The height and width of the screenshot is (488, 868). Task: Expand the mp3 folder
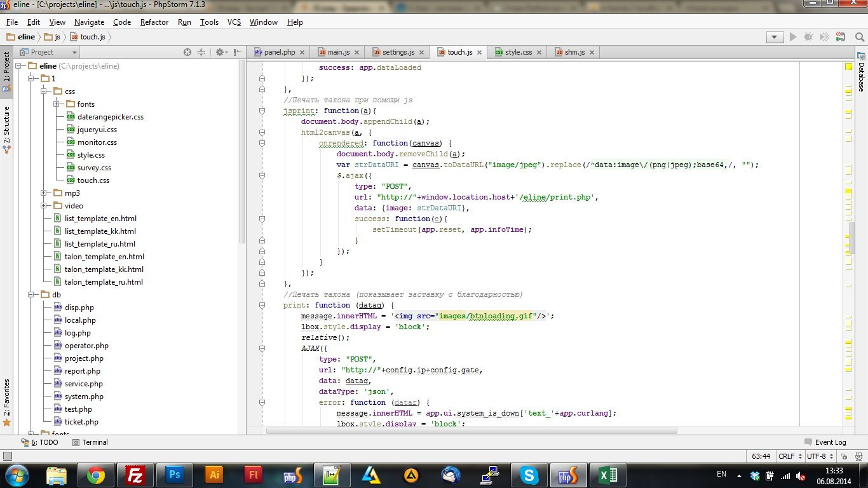tap(44, 193)
